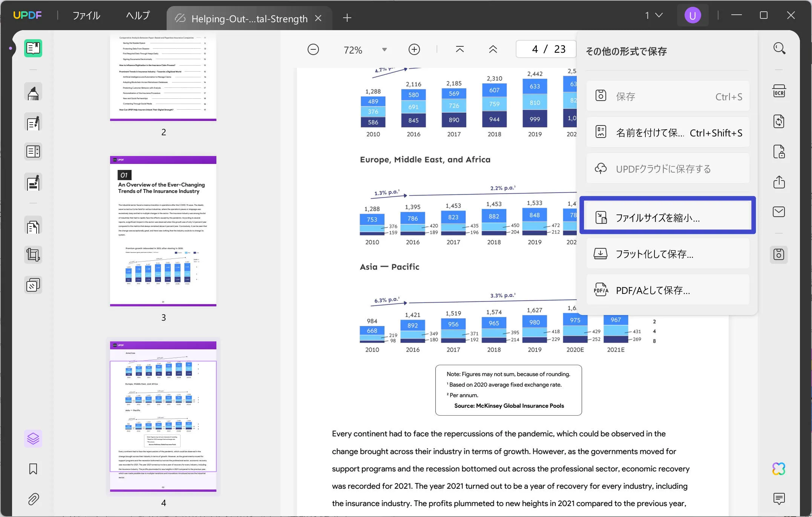Select the edit/annotate tool icon
812x517 pixels.
pyautogui.click(x=33, y=122)
